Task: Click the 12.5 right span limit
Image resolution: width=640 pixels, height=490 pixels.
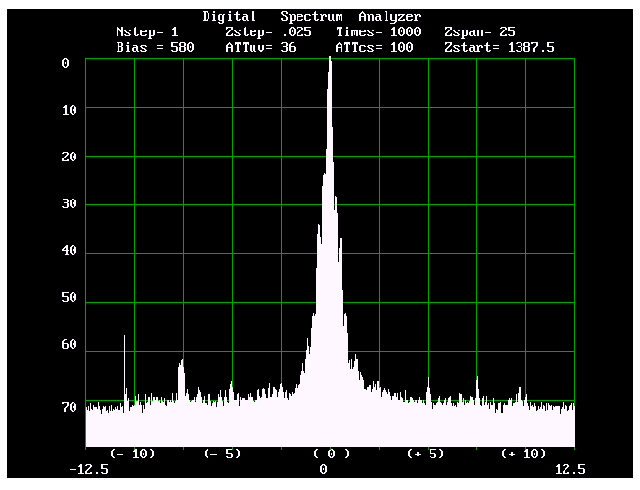Action: (570, 469)
